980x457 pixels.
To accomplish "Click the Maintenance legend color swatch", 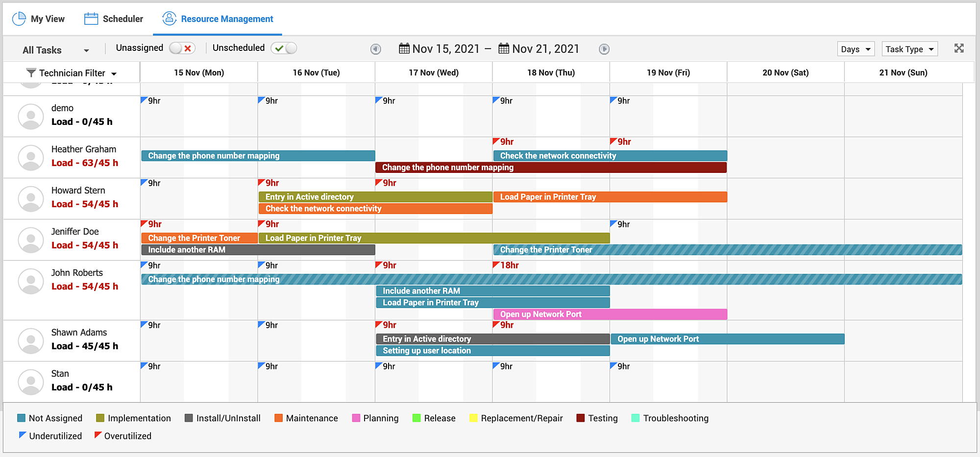I will (277, 418).
